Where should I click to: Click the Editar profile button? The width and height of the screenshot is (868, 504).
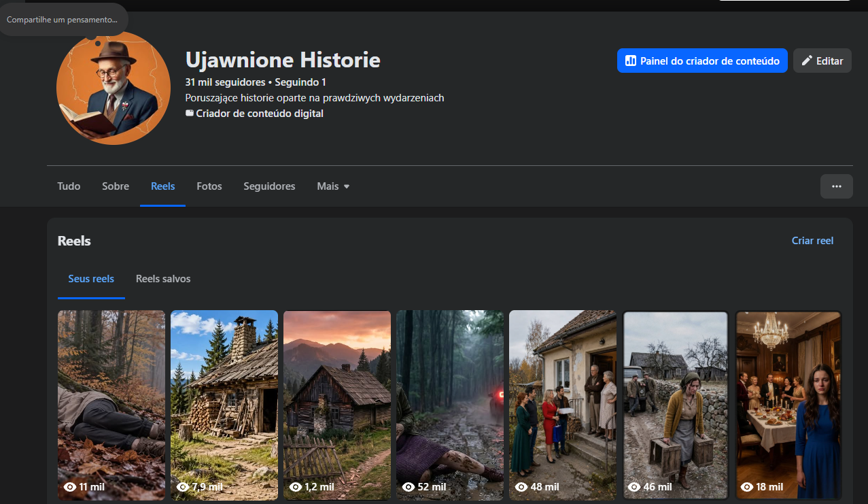822,61
